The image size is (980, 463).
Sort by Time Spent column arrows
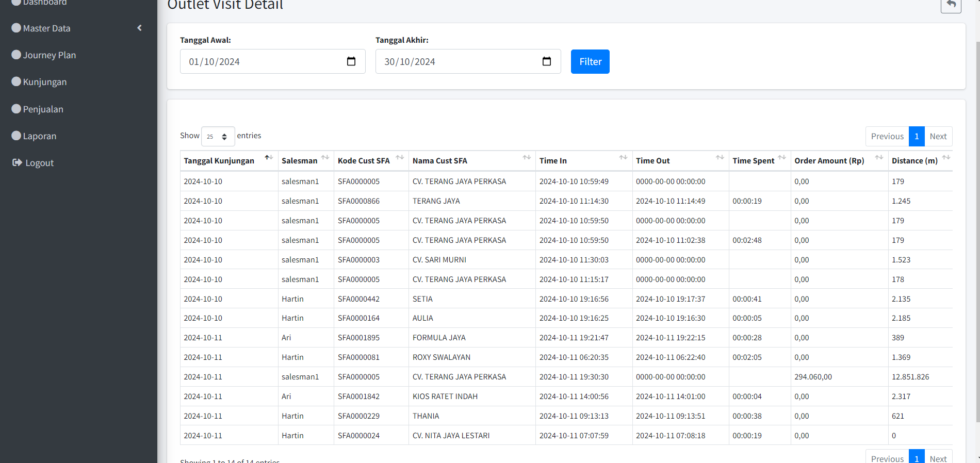(x=782, y=157)
